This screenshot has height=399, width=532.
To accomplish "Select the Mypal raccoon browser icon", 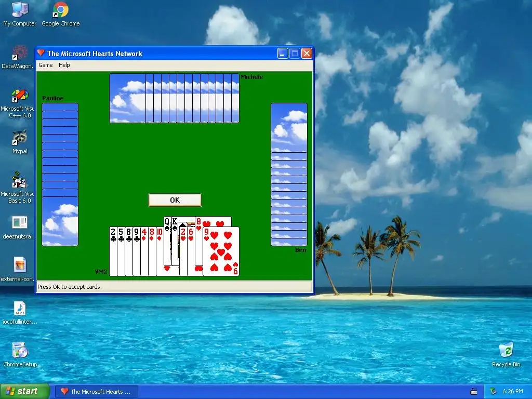I will pos(20,142).
